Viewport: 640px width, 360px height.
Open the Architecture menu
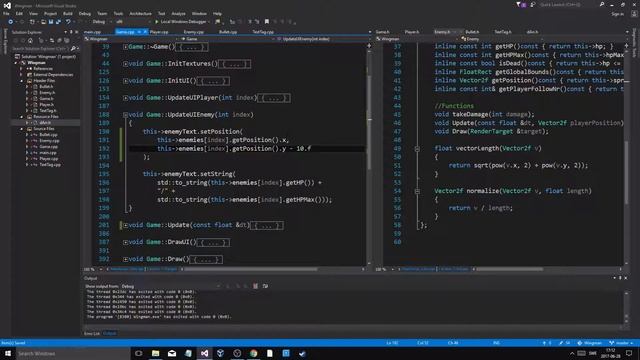(140, 13)
